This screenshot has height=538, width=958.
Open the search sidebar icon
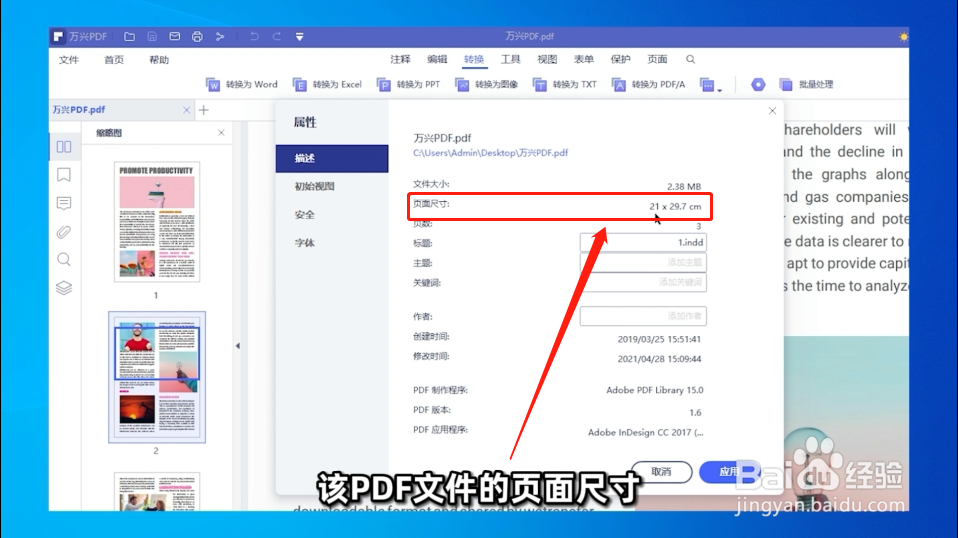coord(64,260)
